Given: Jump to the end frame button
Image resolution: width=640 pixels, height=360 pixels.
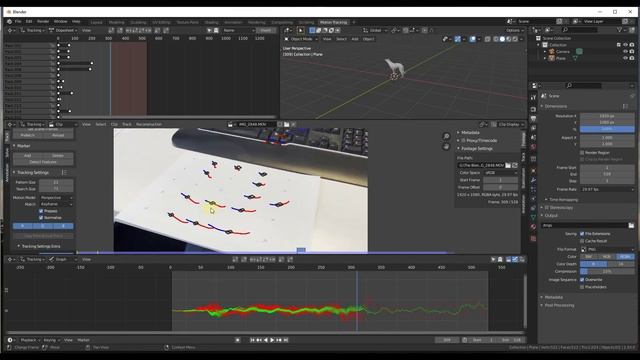Looking at the screenshot, I should (286, 340).
